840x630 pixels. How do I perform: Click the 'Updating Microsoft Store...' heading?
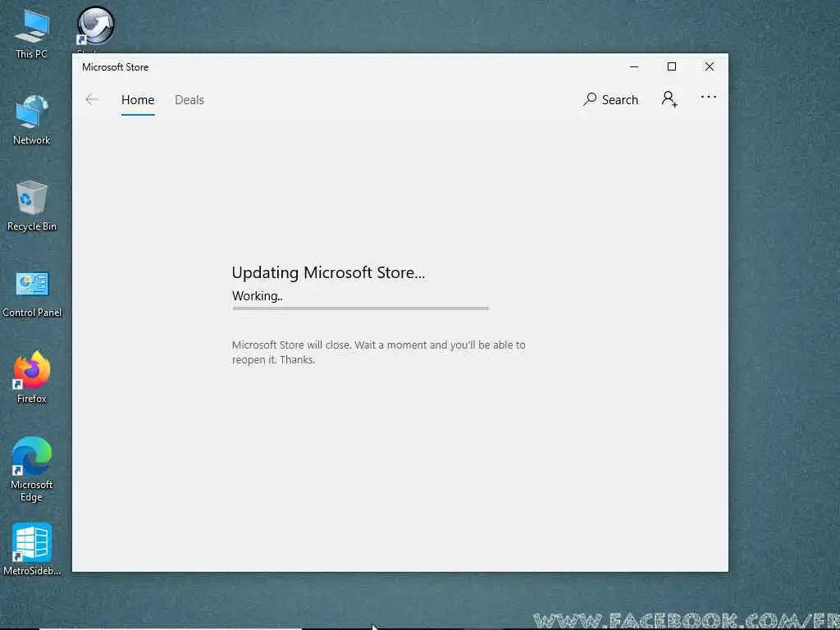pos(328,272)
